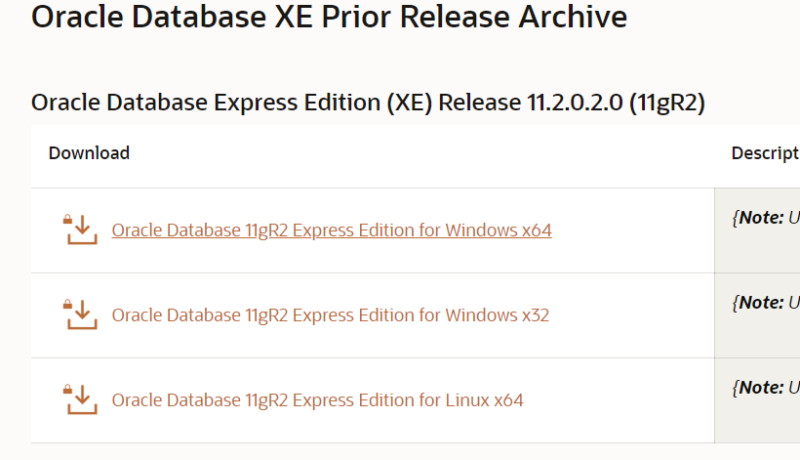The width and height of the screenshot is (800, 460).
Task: Click the Description column header
Action: [765, 153]
